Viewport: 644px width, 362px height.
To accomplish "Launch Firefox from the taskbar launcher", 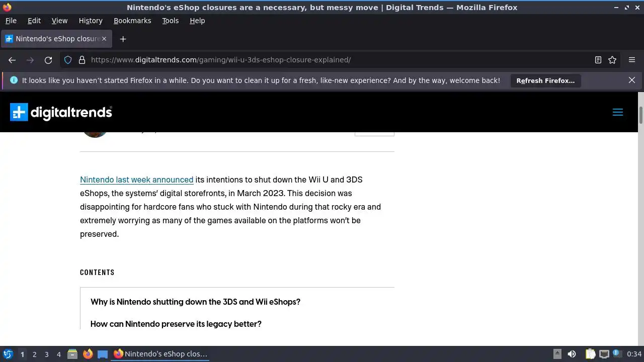I will tap(88, 354).
